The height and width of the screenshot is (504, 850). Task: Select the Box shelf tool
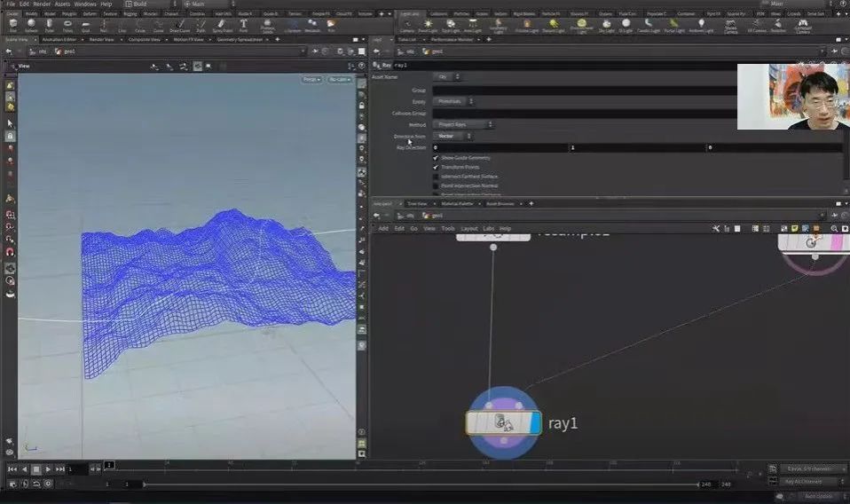tap(12, 25)
